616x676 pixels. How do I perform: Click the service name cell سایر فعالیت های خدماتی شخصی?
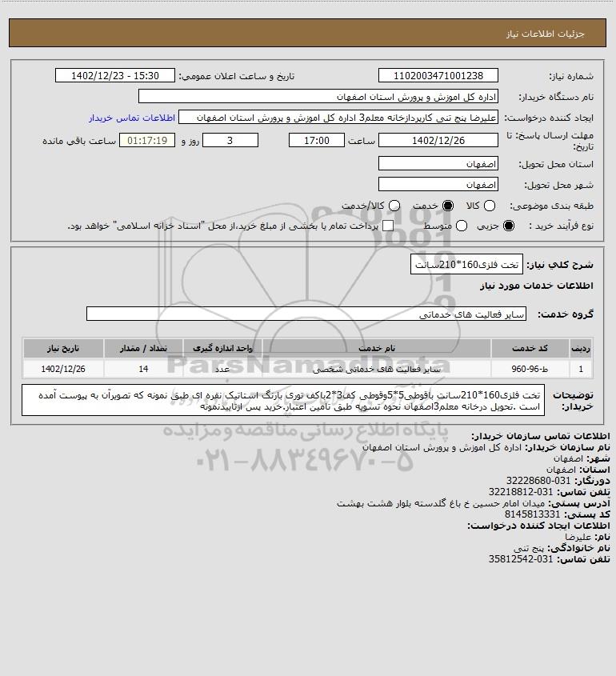click(x=376, y=369)
